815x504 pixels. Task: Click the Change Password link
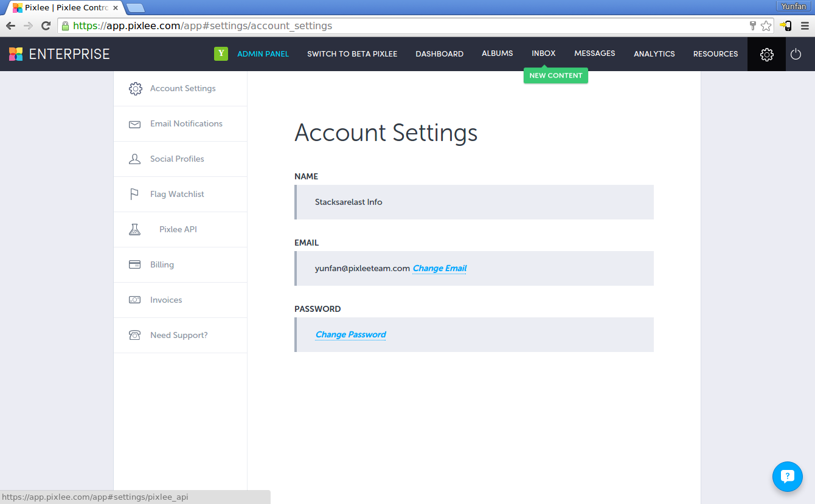(x=351, y=334)
